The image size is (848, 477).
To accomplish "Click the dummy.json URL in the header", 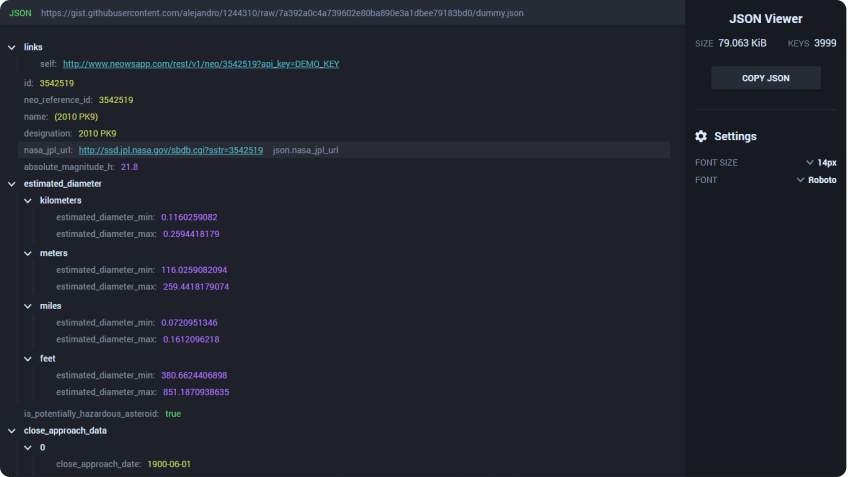I will [282, 13].
